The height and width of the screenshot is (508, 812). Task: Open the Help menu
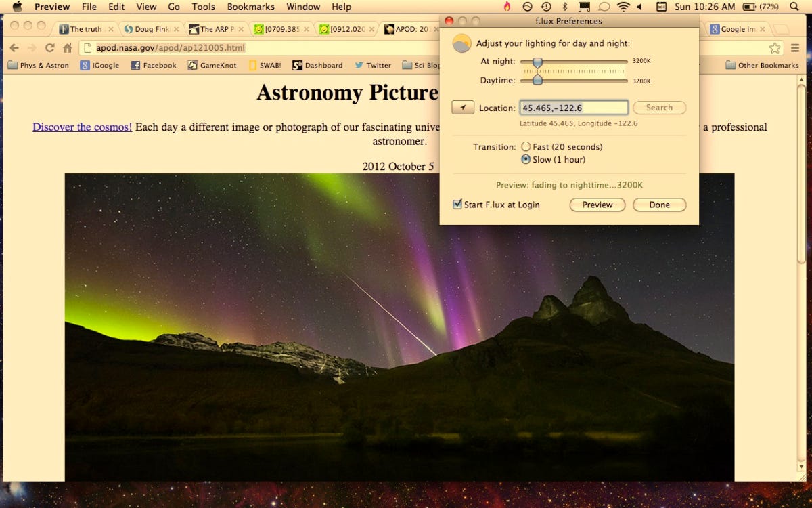pos(341,7)
